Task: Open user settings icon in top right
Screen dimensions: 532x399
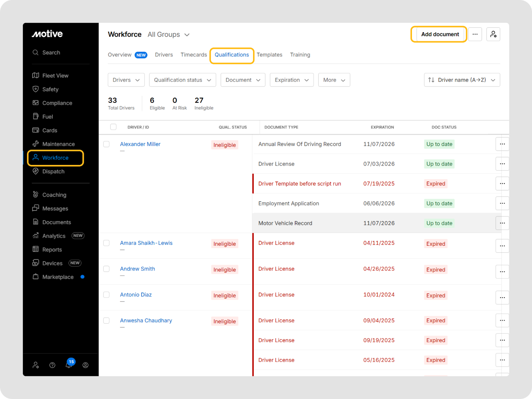Action: coord(493,34)
